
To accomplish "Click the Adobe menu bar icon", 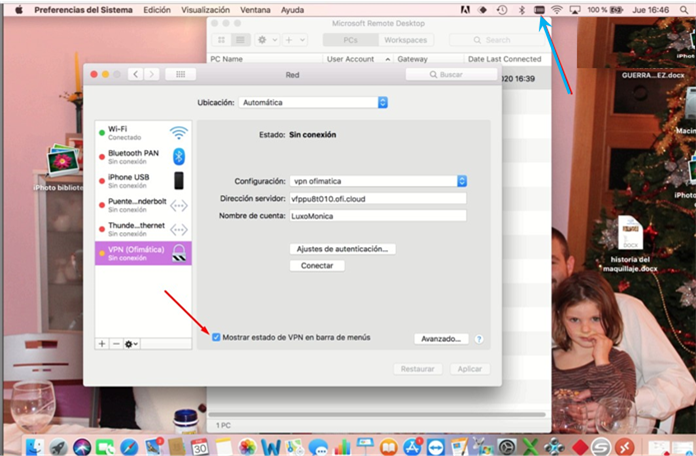I will click(x=465, y=10).
